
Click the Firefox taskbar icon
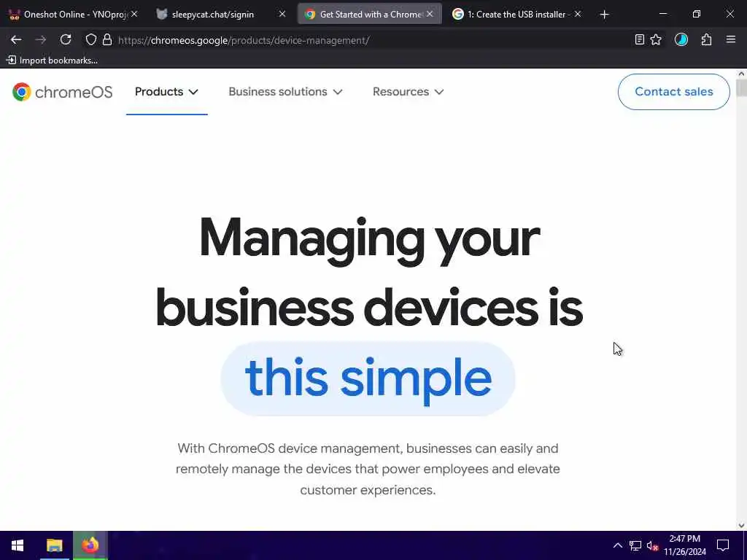tap(90, 545)
